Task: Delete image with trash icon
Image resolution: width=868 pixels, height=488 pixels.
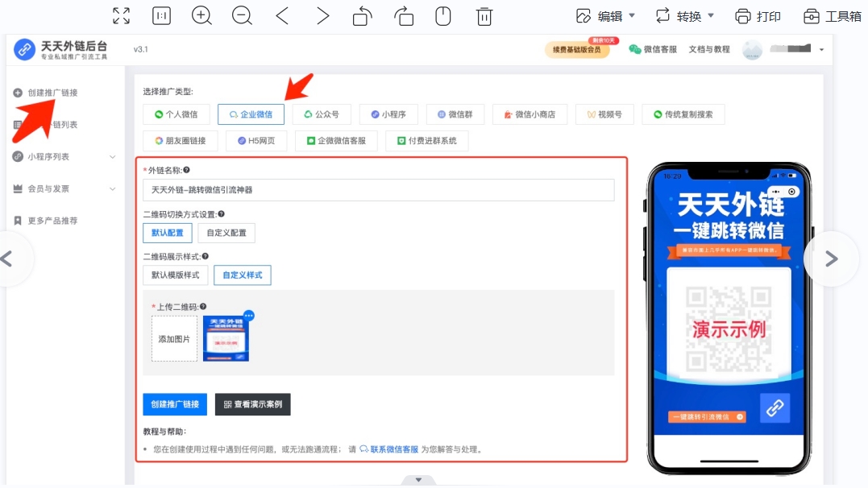Action: 484,16
